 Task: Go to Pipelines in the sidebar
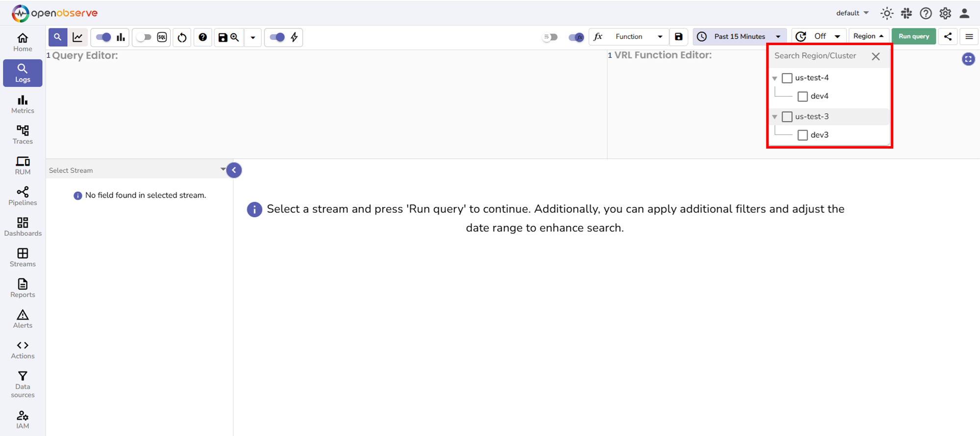(x=23, y=196)
